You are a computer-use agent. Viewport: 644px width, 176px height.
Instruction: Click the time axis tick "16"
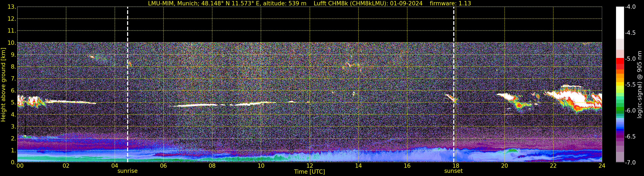tap(407, 166)
